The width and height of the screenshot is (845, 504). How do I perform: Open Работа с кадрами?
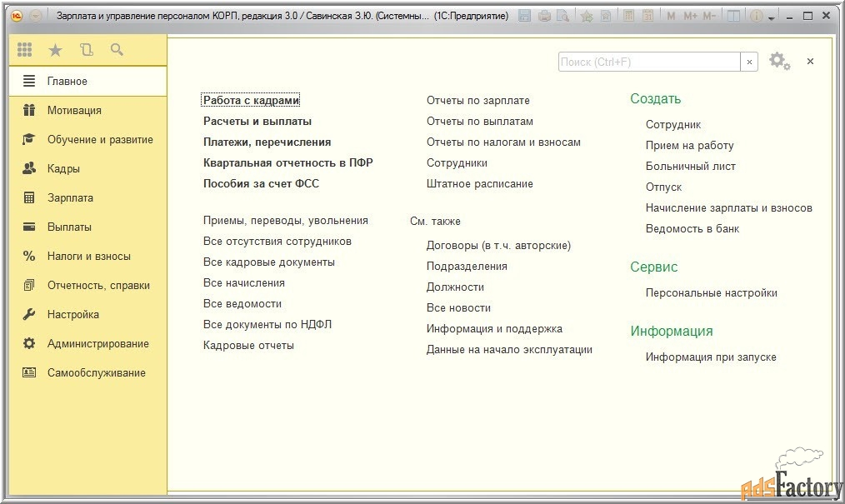(251, 101)
